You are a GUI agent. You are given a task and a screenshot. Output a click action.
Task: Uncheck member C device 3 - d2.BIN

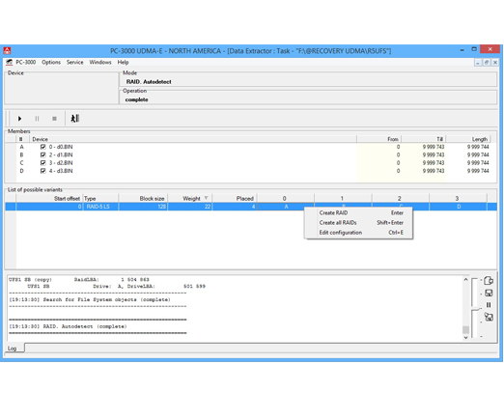coord(43,163)
